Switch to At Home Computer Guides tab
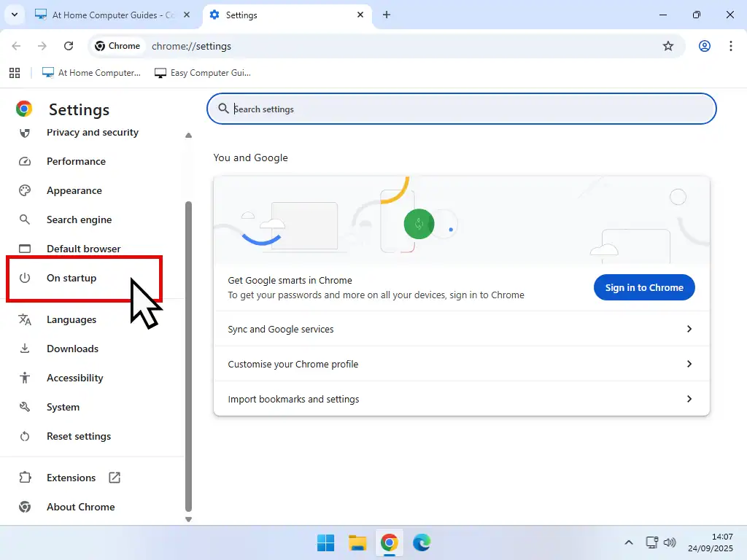The height and width of the screenshot is (560, 747). click(113, 15)
